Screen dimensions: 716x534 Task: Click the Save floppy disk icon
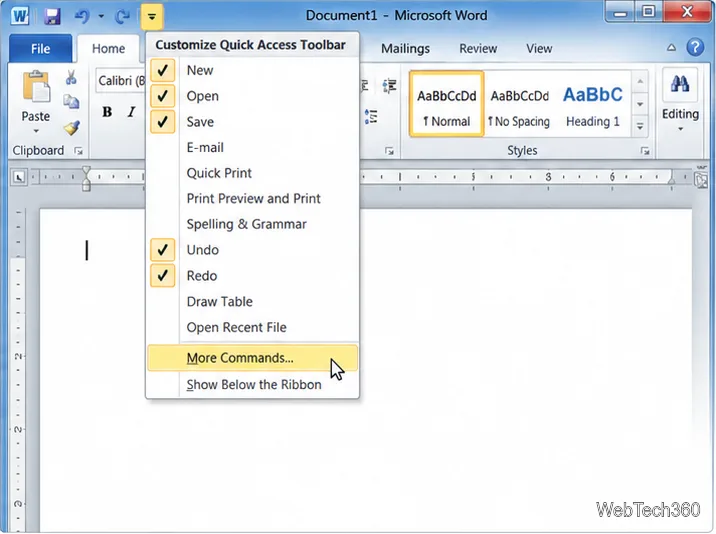53,17
